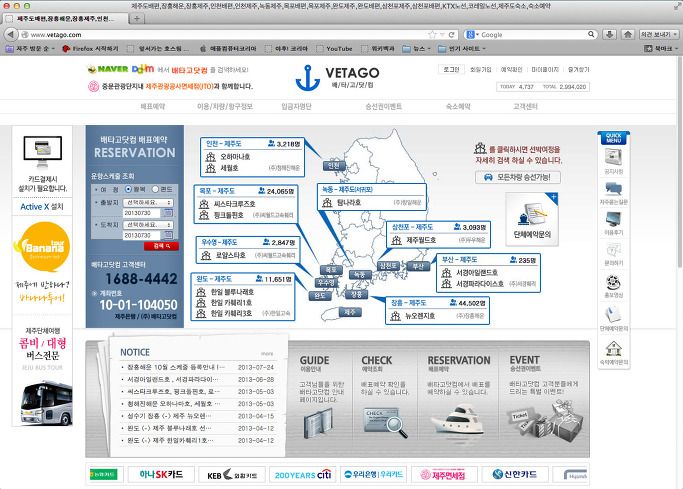Image resolution: width=683 pixels, height=489 pixels.
Task: Bookmark this page with the star icon
Action: point(432,34)
